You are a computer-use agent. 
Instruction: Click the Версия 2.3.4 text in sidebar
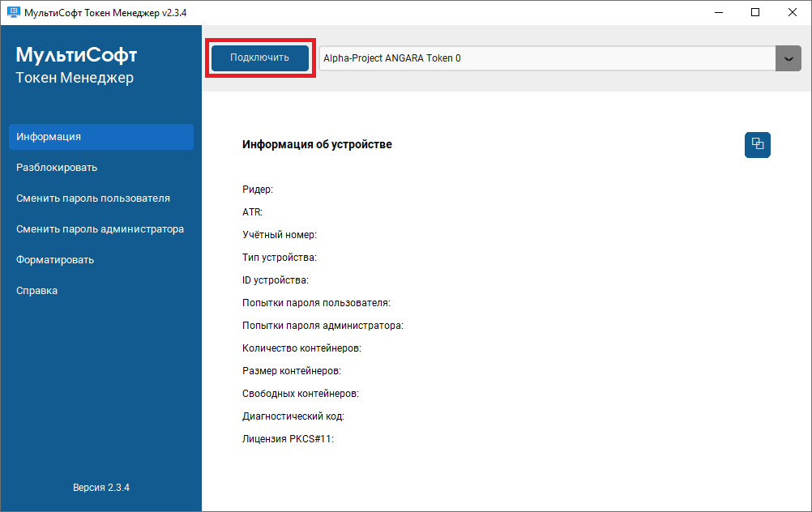point(101,488)
